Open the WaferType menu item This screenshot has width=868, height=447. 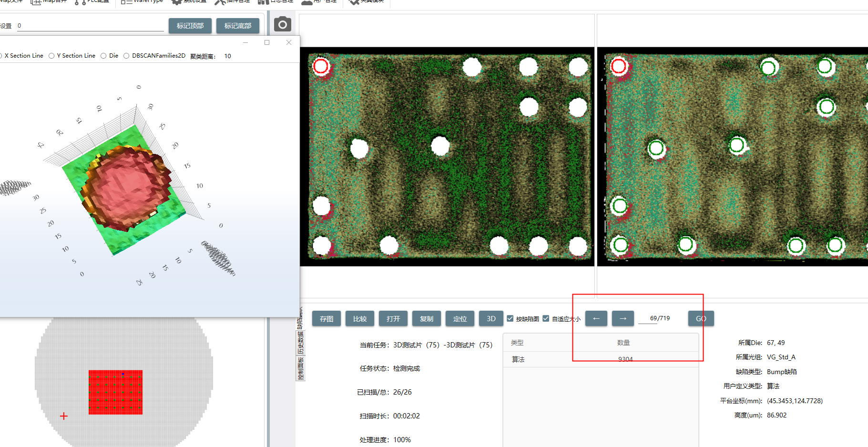click(x=142, y=1)
